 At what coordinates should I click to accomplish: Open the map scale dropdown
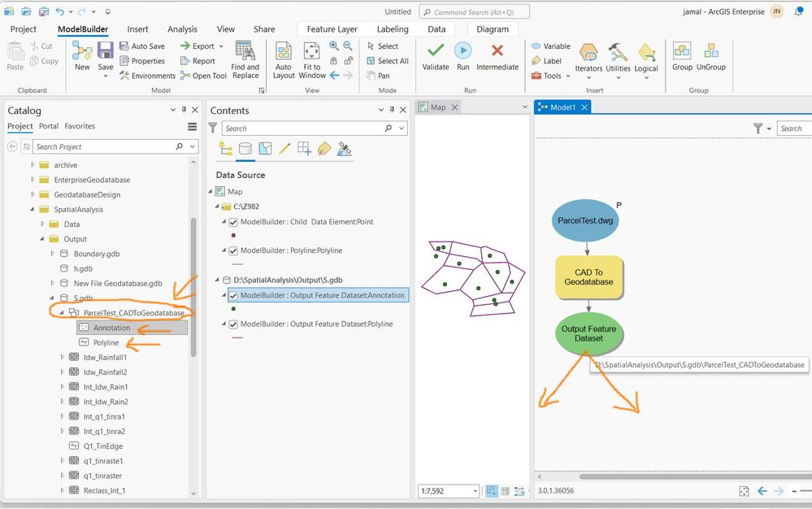(475, 491)
